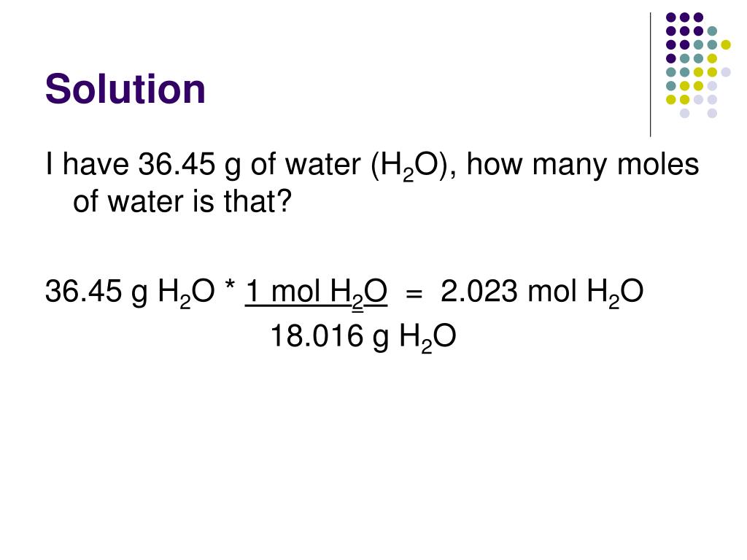747x560 pixels.
Task: Click the bottom-right lavender dot
Action: click(x=712, y=113)
